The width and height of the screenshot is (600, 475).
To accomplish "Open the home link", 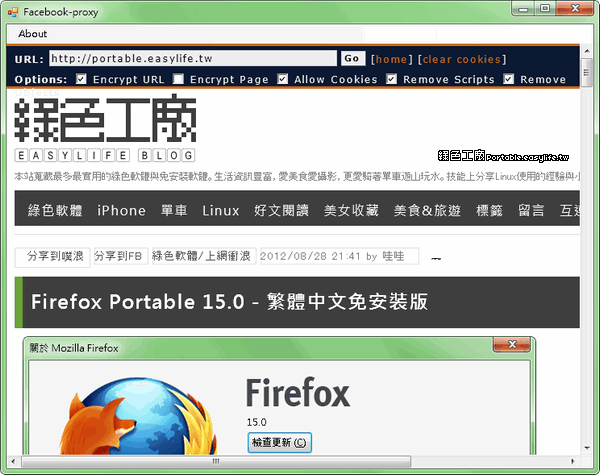I will pos(392,59).
